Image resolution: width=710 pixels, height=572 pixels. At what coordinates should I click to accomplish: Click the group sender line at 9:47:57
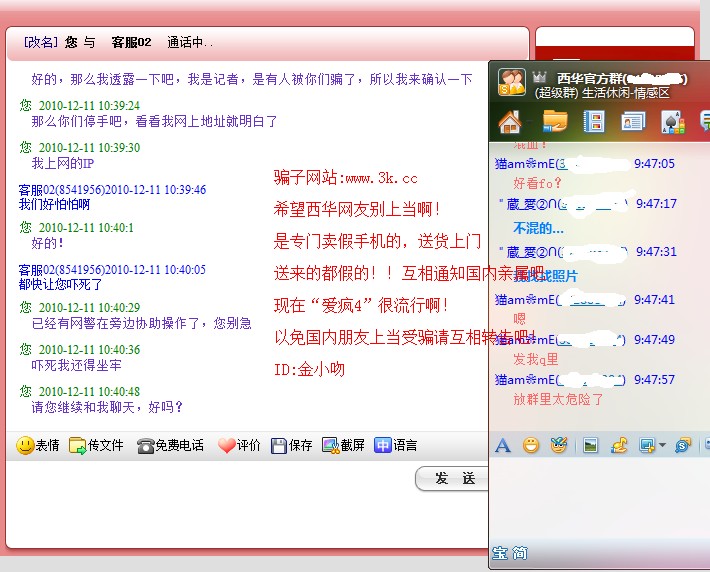click(x=585, y=380)
